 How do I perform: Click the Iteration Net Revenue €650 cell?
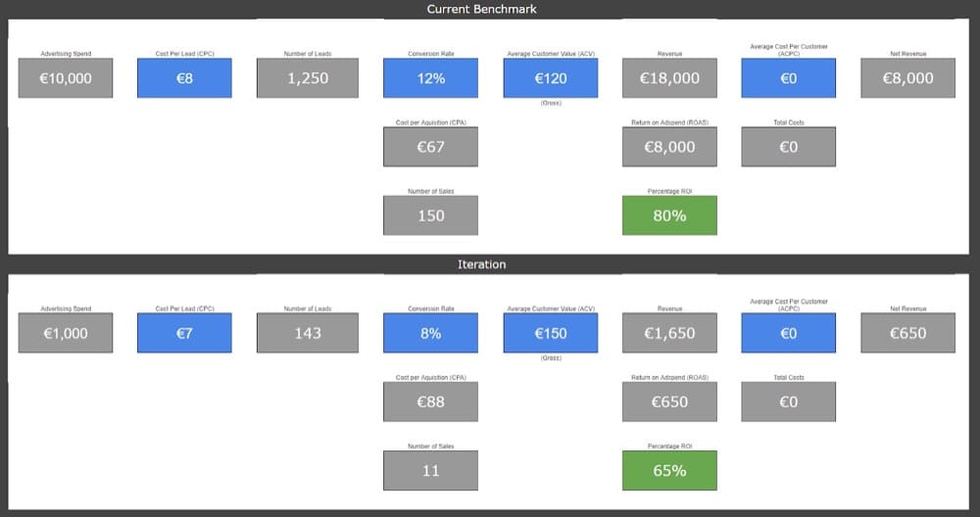[907, 333]
